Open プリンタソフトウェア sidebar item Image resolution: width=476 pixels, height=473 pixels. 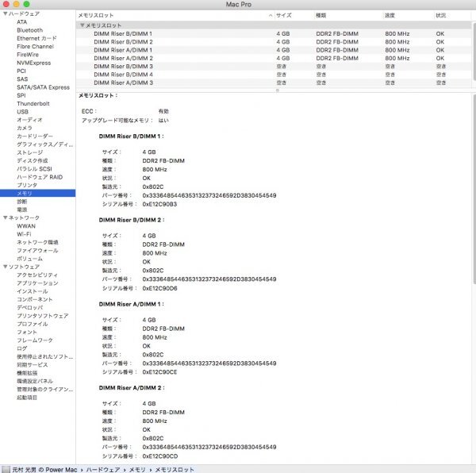[x=43, y=316]
